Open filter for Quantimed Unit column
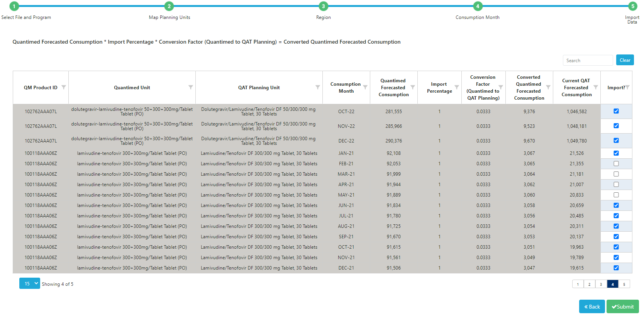 (191, 87)
